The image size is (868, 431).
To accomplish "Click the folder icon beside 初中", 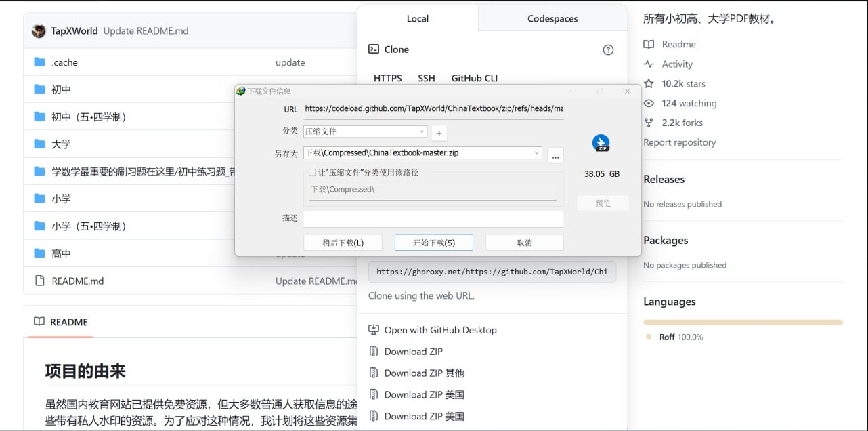I will [41, 89].
